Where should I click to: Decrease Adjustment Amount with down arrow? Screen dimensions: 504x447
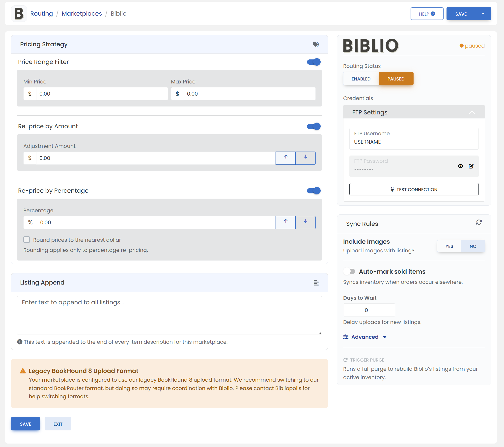tap(306, 158)
